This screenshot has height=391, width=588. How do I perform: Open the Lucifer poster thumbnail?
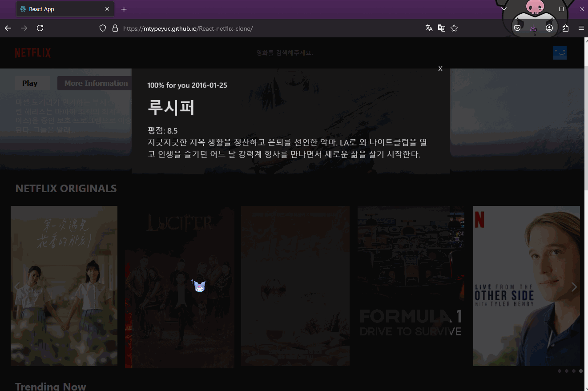(180, 287)
